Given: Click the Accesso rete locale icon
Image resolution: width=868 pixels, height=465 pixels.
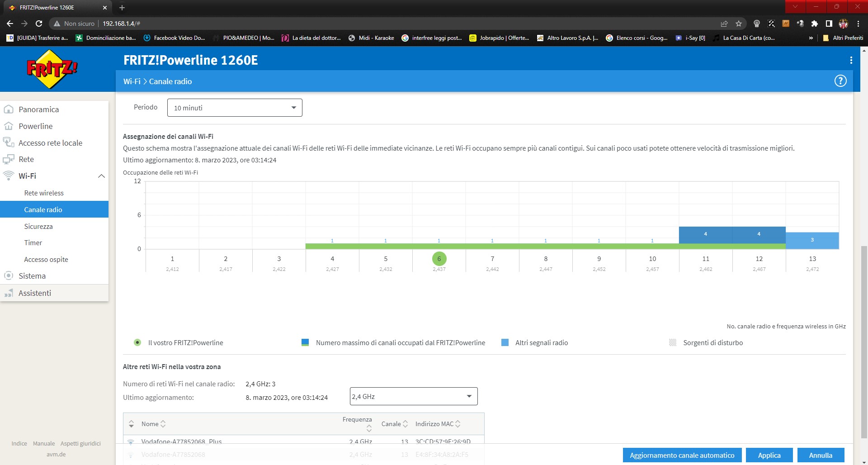Looking at the screenshot, I should [9, 142].
